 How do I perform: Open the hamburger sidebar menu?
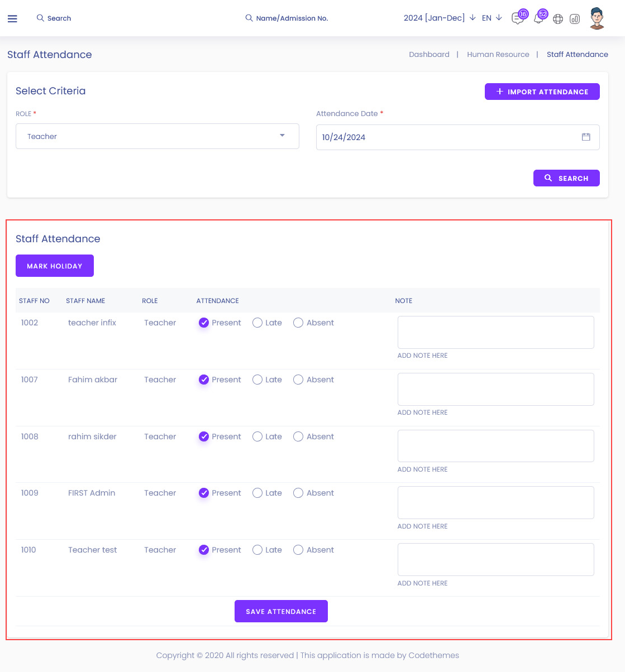pyautogui.click(x=12, y=18)
